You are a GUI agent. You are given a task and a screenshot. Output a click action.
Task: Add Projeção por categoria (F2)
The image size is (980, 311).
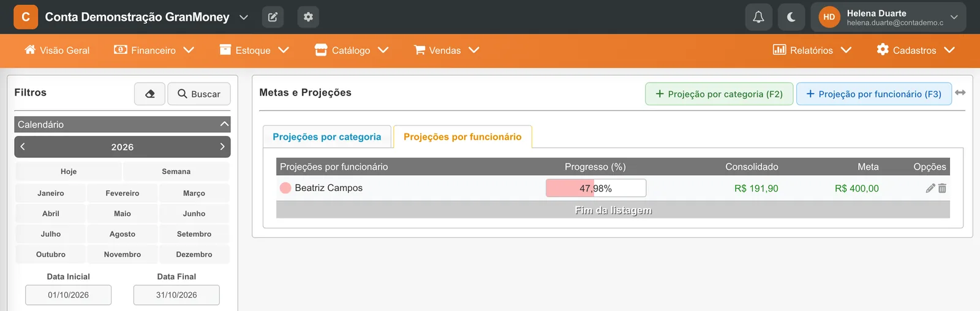pyautogui.click(x=719, y=94)
